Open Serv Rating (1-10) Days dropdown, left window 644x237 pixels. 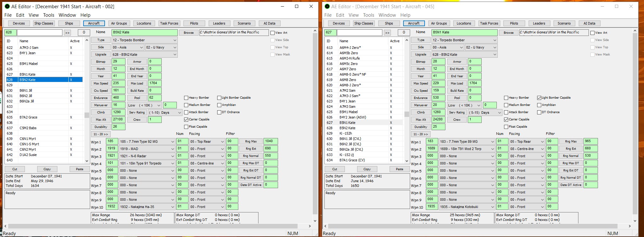(165, 113)
